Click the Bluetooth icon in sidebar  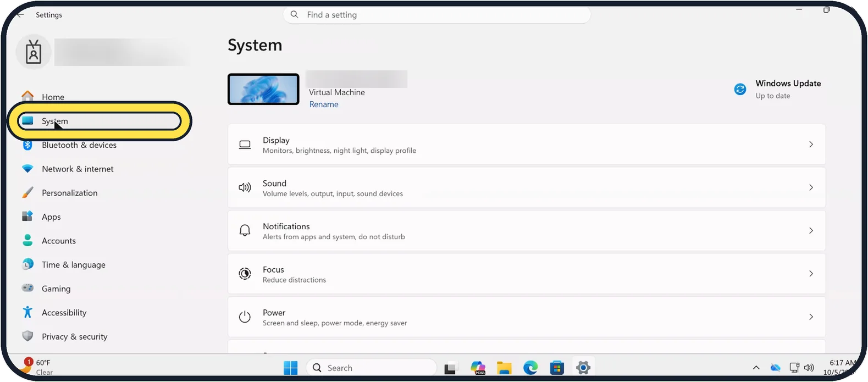pyautogui.click(x=27, y=145)
